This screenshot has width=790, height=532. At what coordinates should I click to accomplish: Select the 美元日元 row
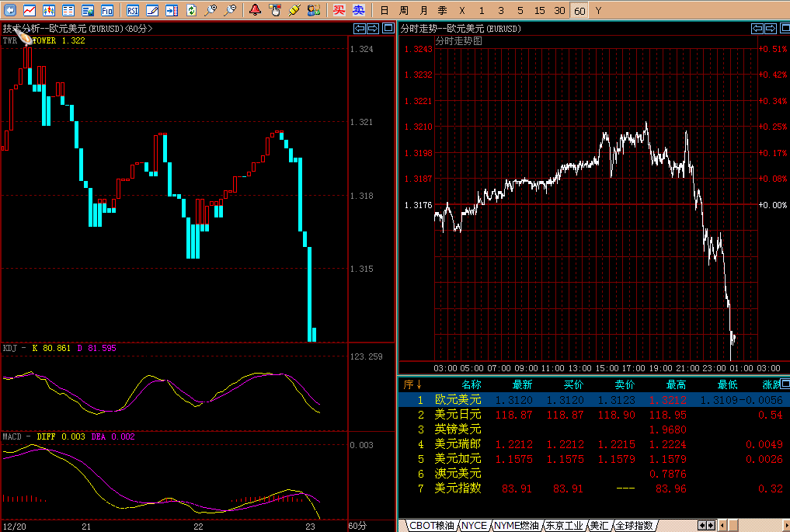pos(458,415)
